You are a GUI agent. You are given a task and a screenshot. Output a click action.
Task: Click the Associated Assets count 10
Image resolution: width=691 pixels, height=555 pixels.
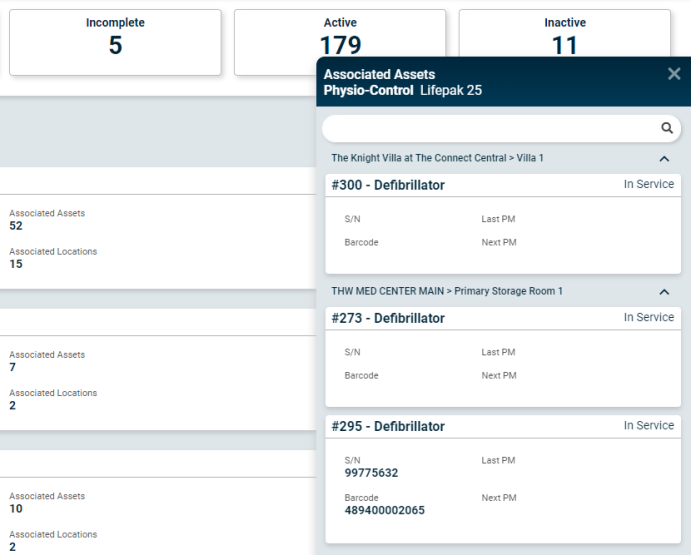16,509
